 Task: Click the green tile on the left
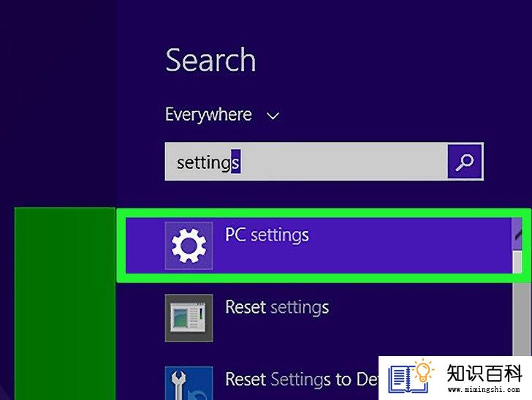pyautogui.click(x=65, y=303)
